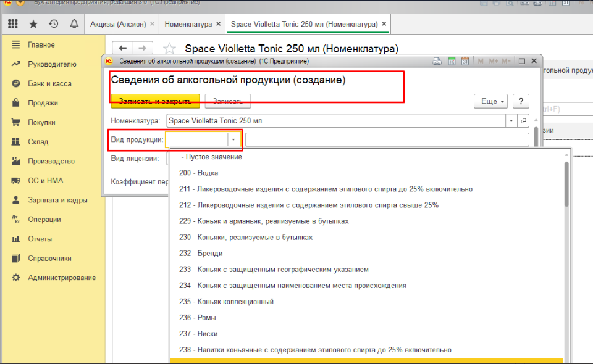The image size is (593, 364).
Task: Open the calendar icon in dialog title bar
Action: pos(465,61)
